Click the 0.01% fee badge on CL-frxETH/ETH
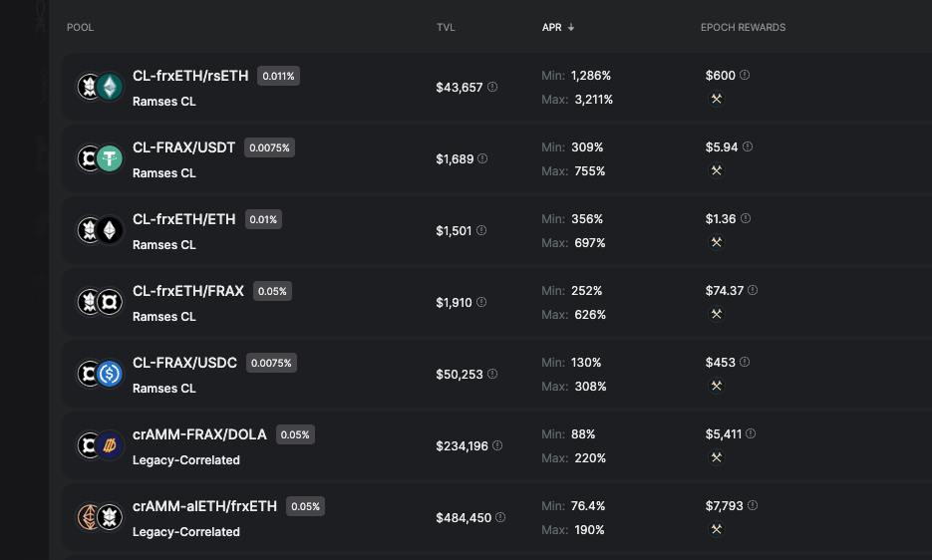The image size is (932, 560). tap(263, 219)
